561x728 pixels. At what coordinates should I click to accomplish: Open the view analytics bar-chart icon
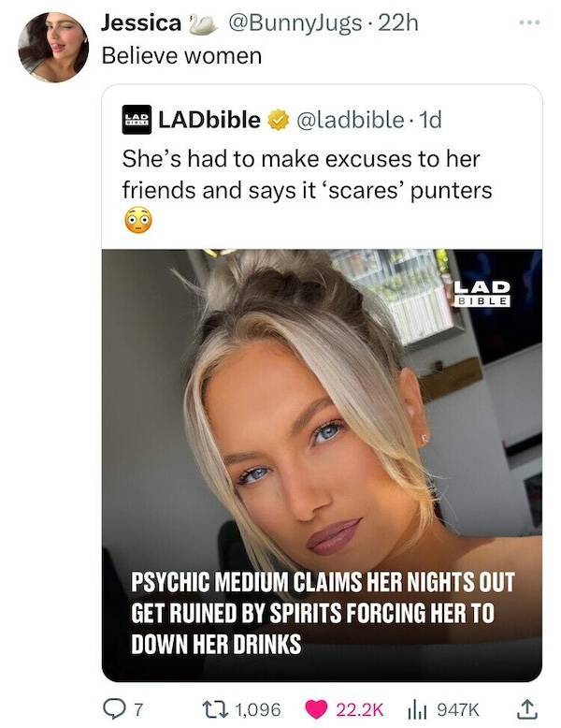(x=417, y=709)
